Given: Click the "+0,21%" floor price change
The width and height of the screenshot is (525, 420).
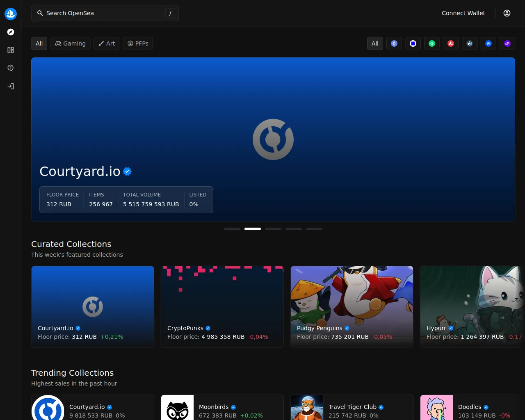Looking at the screenshot, I should coord(112,337).
